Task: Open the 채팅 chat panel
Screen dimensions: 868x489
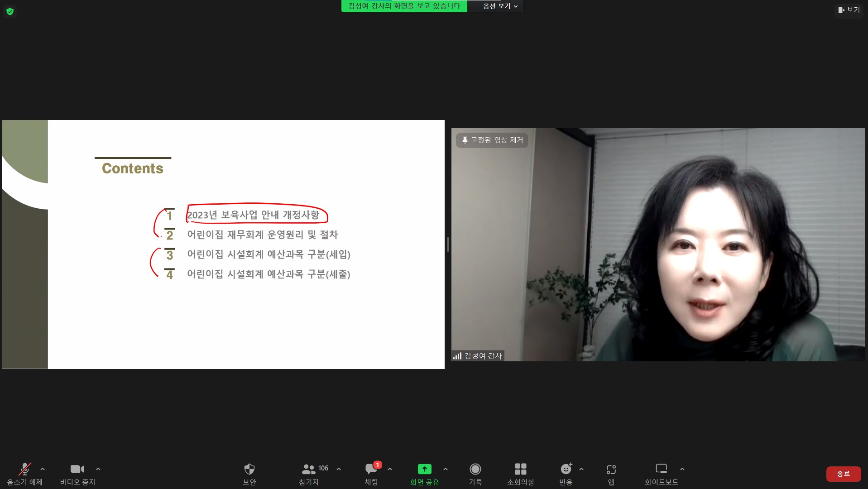Action: pyautogui.click(x=372, y=474)
